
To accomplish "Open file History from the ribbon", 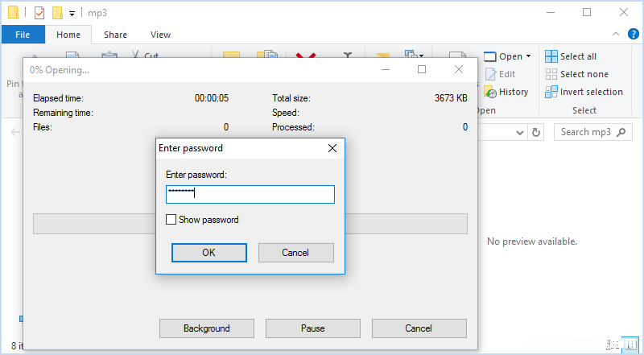I will (x=506, y=92).
